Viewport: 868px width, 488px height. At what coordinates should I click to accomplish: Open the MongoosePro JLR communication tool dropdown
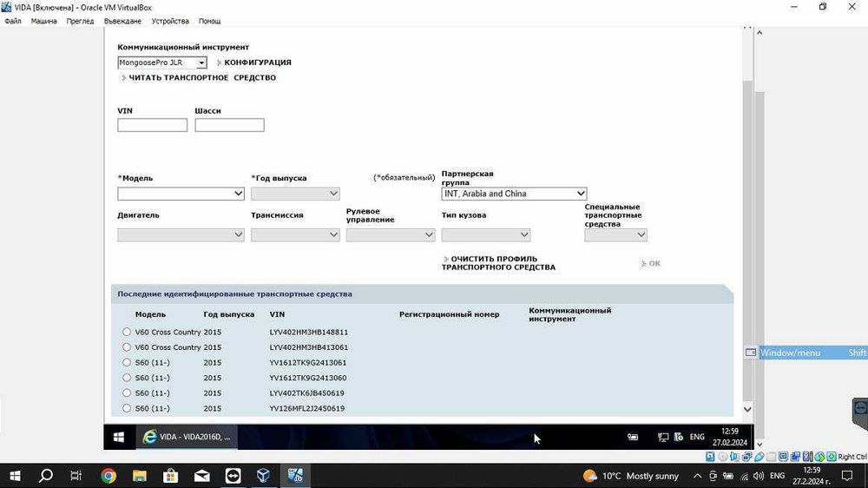pyautogui.click(x=162, y=63)
